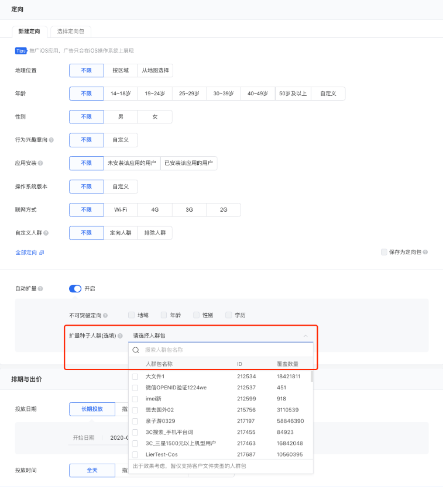Check the 大文件1 audience package

click(135, 377)
